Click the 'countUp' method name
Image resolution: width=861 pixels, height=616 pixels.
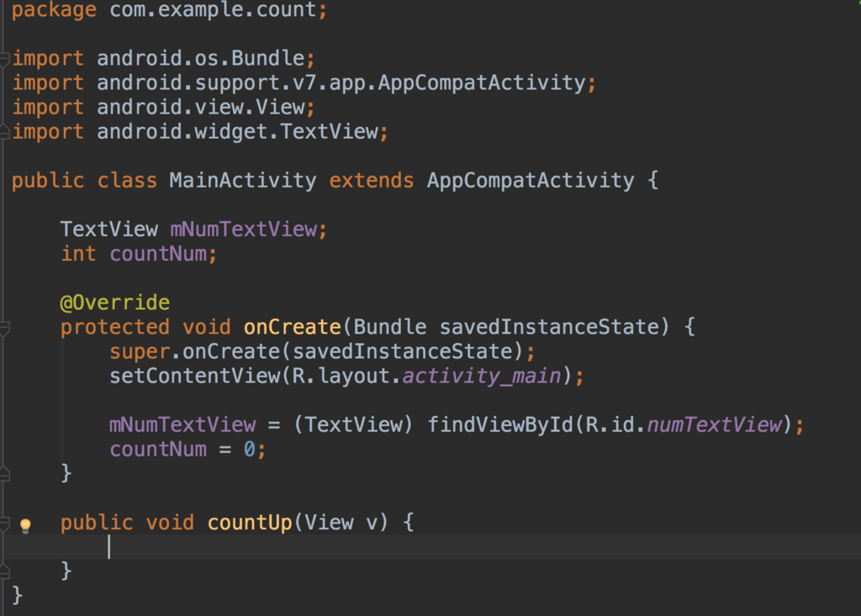[250, 523]
